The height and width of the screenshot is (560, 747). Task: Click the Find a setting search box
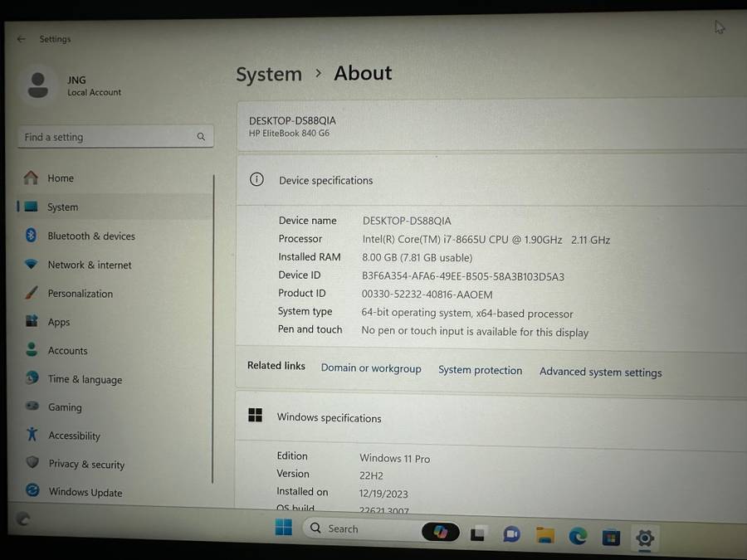click(108, 137)
